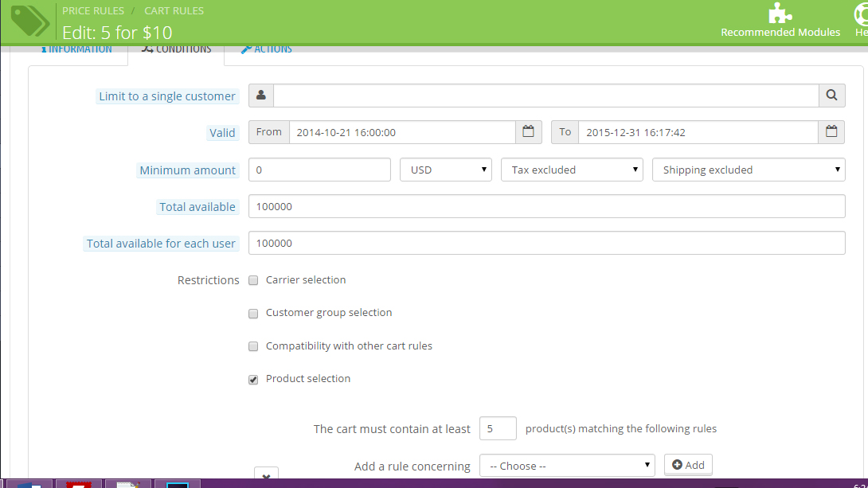The height and width of the screenshot is (488, 868).
Task: Enable Customer group selection restriction
Action: click(x=253, y=314)
